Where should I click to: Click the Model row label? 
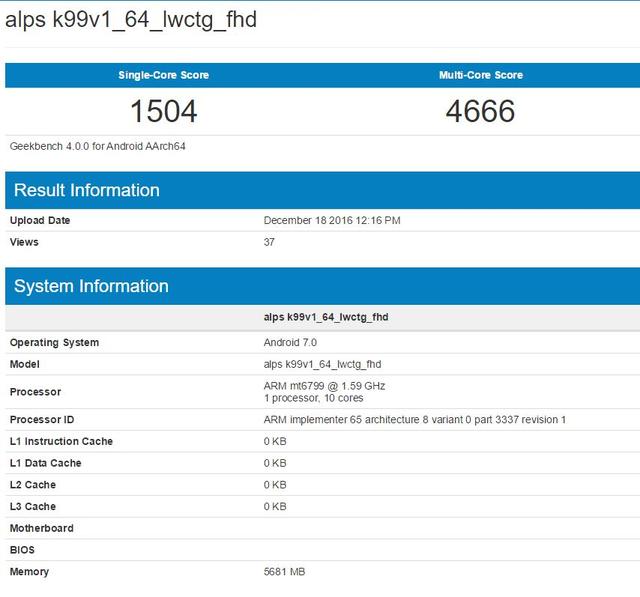pyautogui.click(x=24, y=364)
